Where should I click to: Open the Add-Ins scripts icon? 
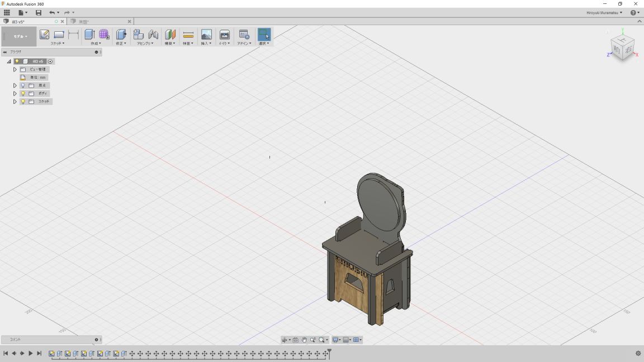pos(244,35)
